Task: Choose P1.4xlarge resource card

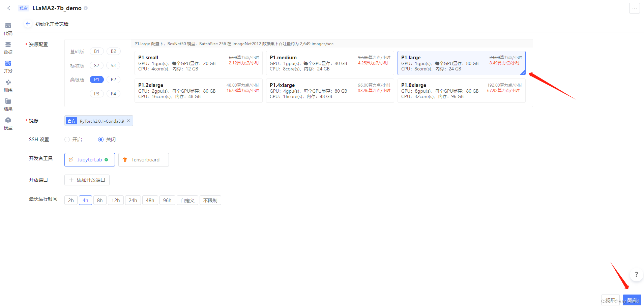Action: (x=330, y=91)
